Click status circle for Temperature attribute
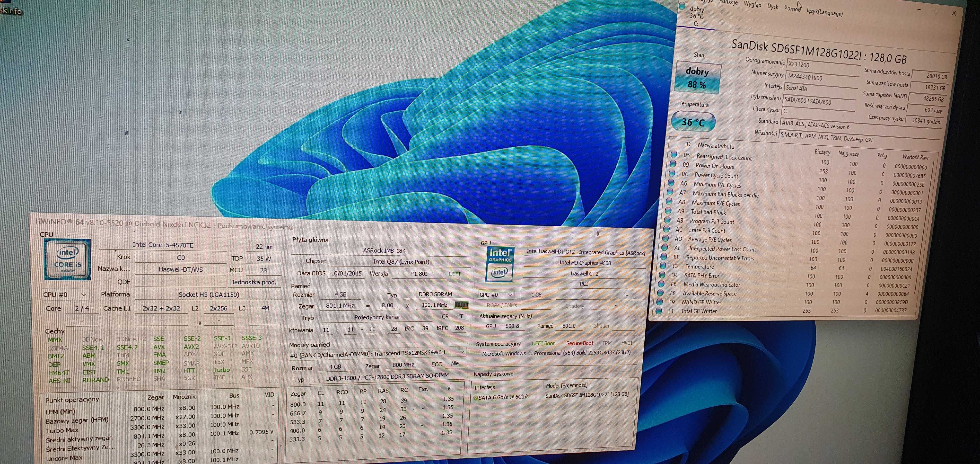This screenshot has height=464, width=980. click(663, 266)
